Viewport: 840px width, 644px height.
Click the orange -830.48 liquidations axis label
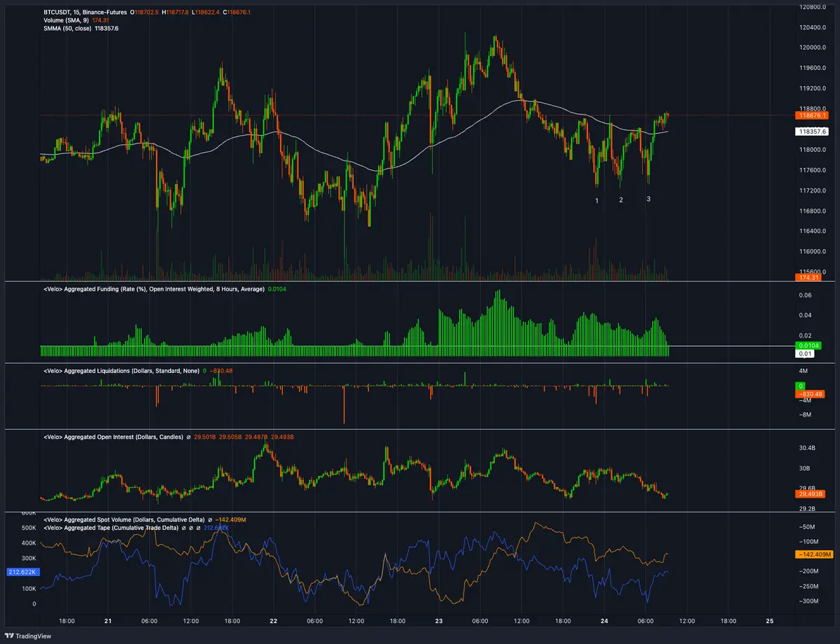[811, 394]
